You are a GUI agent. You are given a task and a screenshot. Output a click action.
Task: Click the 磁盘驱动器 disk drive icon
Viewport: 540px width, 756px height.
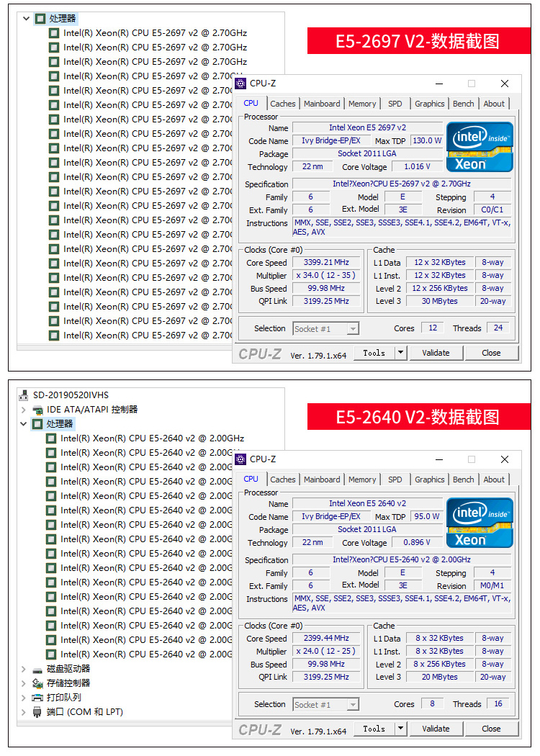click(x=37, y=670)
